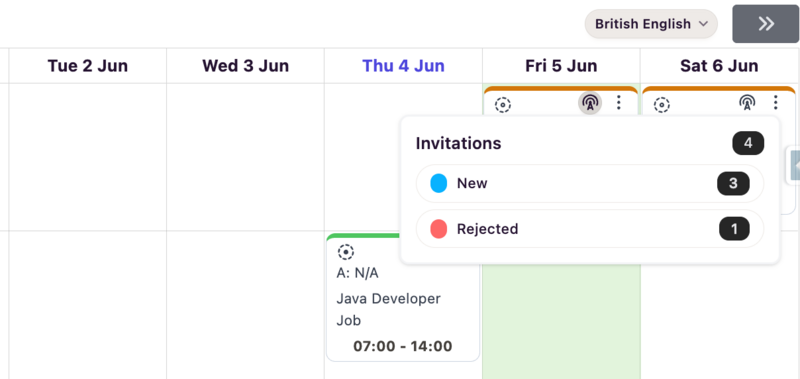Click the blue New status dot
The height and width of the screenshot is (379, 800).
439,183
